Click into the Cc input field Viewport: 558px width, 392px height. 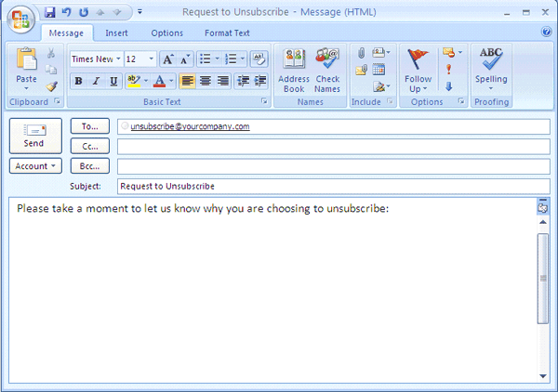point(333,146)
